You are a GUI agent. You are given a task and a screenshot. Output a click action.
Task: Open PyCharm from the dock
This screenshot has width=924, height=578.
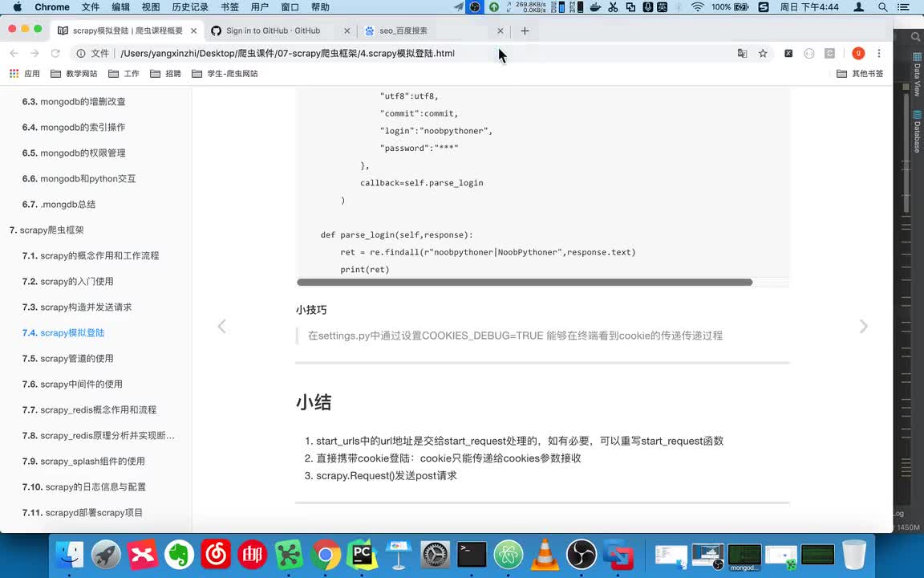(362, 555)
